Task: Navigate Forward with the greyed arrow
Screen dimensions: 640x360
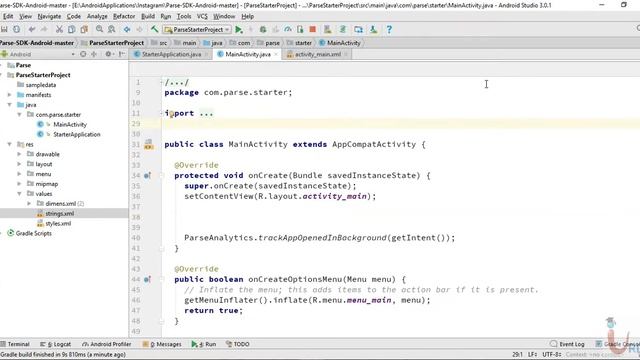Action: [x=139, y=29]
